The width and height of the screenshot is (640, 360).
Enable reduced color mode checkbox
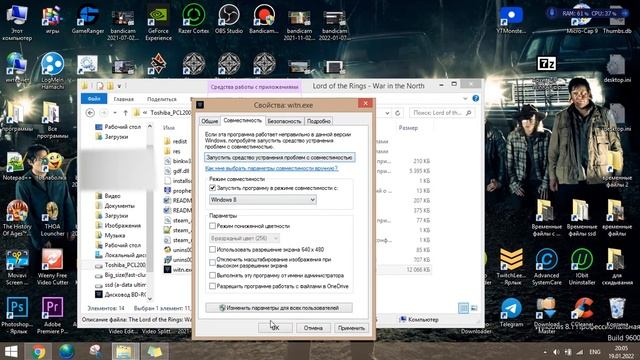pos(212,226)
